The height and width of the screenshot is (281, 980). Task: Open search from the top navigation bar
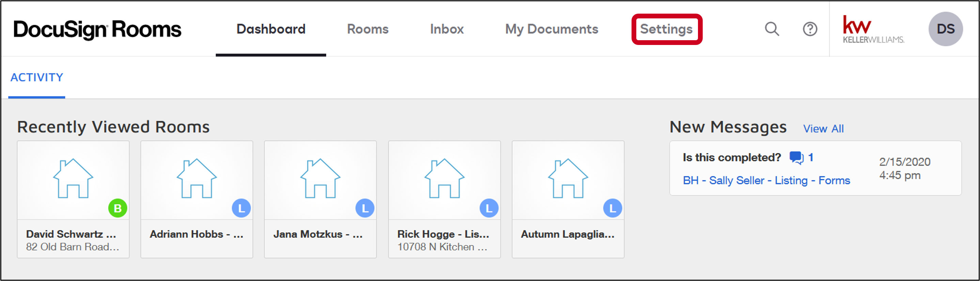(x=772, y=29)
